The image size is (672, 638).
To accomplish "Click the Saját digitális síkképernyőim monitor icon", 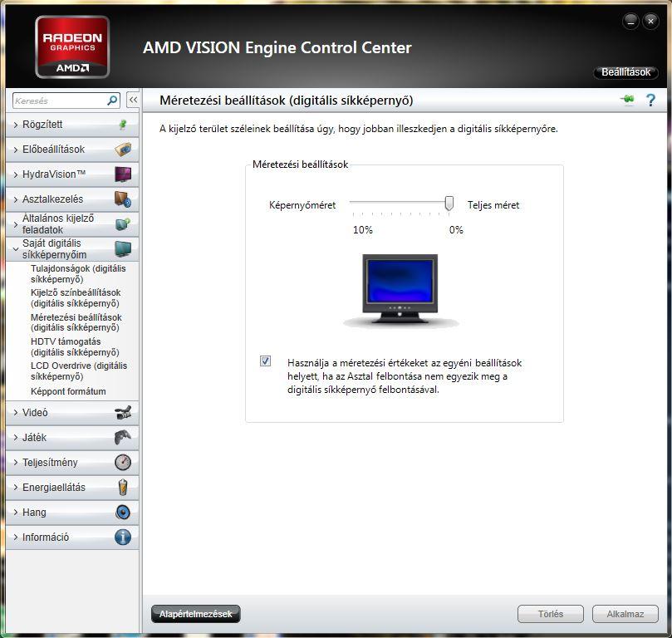I will 123,249.
